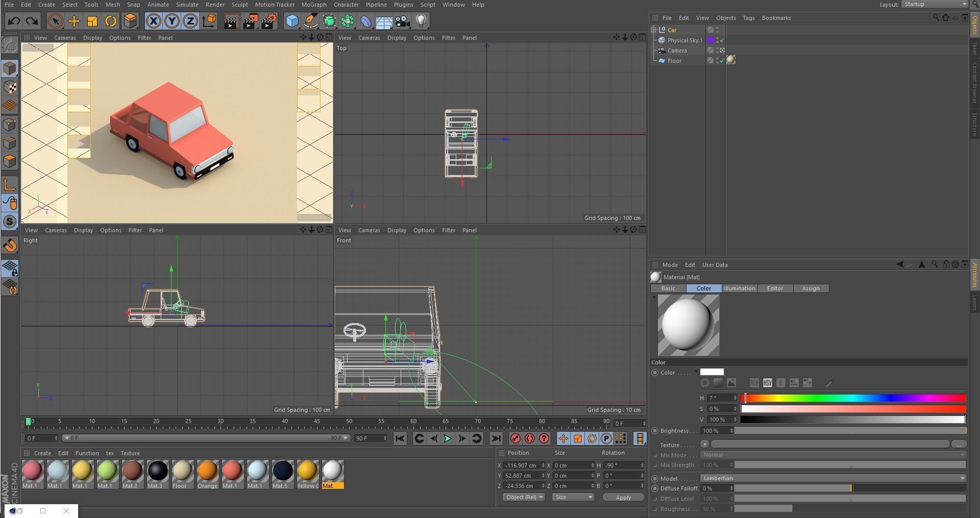Toggle Physical Sky.1 enable checkmark
Viewport: 980px width, 518px height.
722,40
